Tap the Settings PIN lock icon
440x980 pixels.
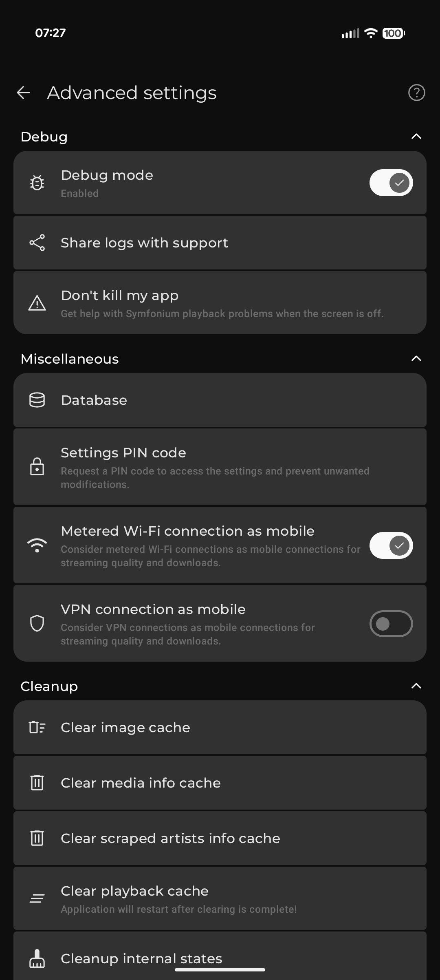tap(37, 467)
